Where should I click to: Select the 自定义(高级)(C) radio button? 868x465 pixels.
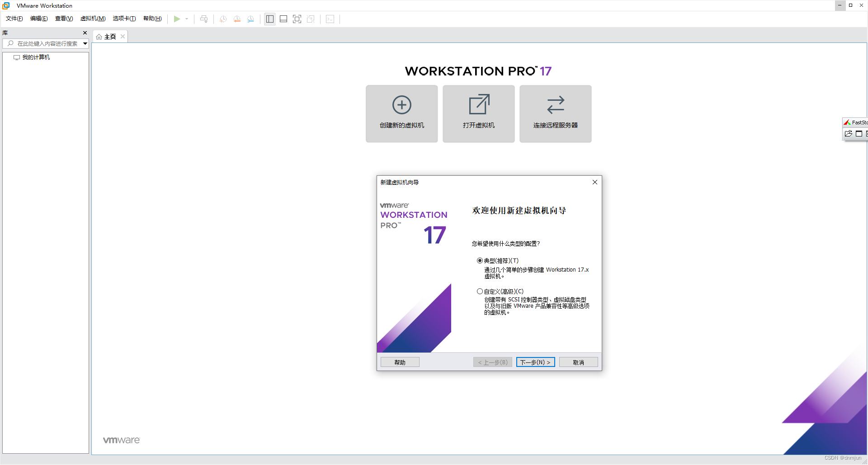click(480, 291)
